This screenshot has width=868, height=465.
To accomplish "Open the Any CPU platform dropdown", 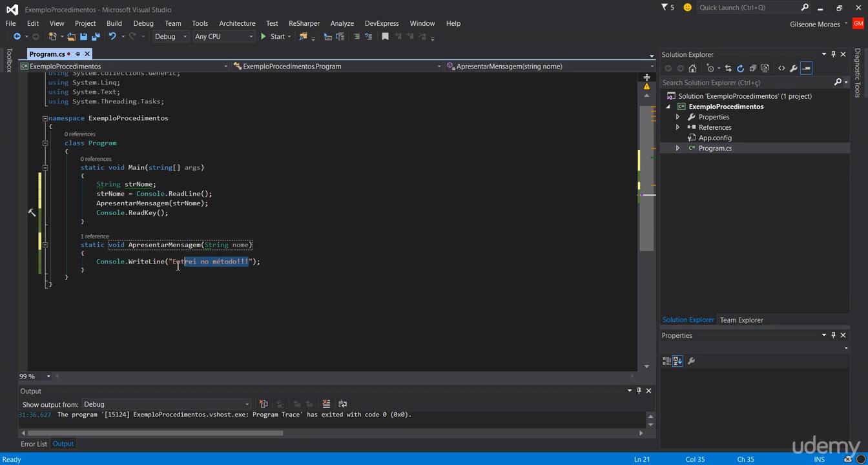I will (x=224, y=37).
